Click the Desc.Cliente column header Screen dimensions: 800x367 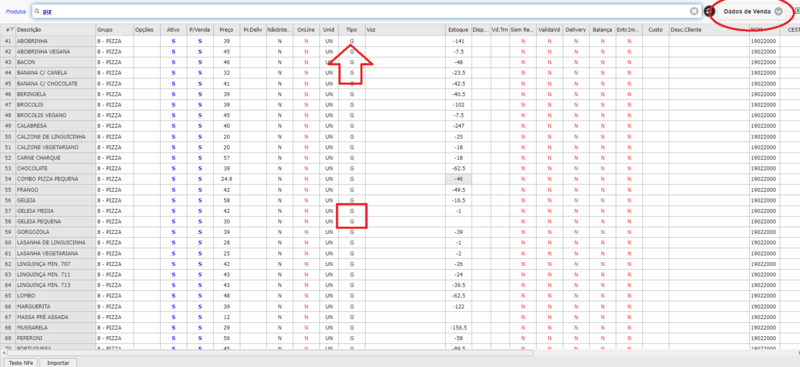coord(709,30)
